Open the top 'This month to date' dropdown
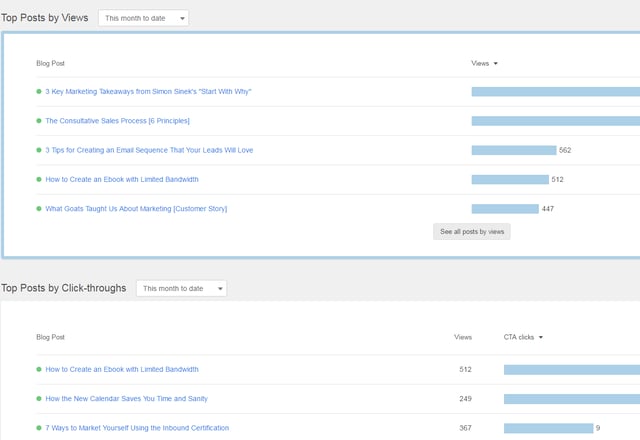Image resolution: width=640 pixels, height=440 pixels. (x=143, y=18)
